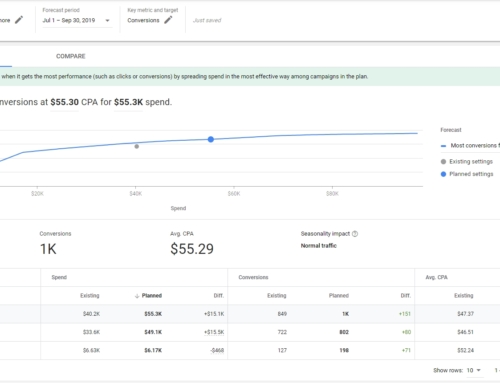The image size is (500, 383).
Task: Click existing spend value $33.6K
Action: click(x=91, y=332)
